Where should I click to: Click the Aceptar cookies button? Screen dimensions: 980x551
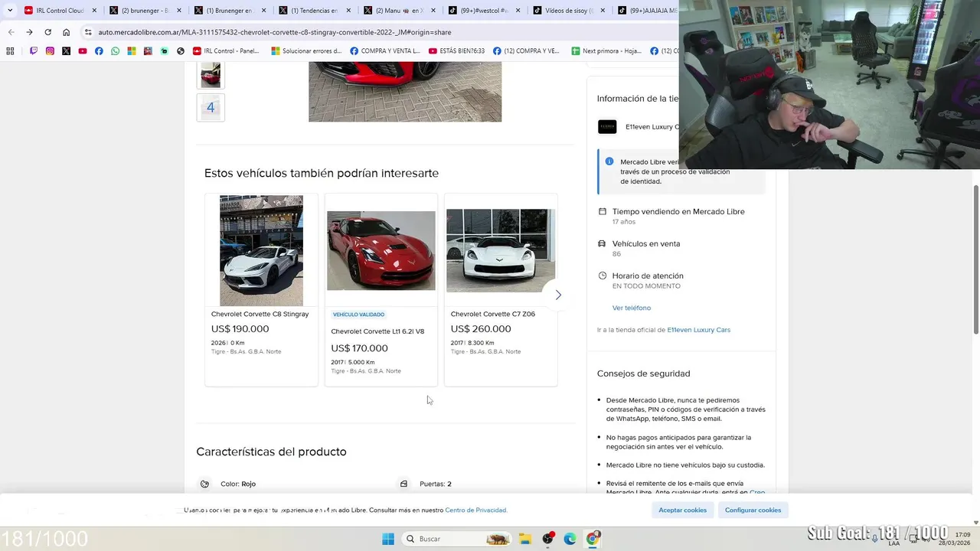683,510
